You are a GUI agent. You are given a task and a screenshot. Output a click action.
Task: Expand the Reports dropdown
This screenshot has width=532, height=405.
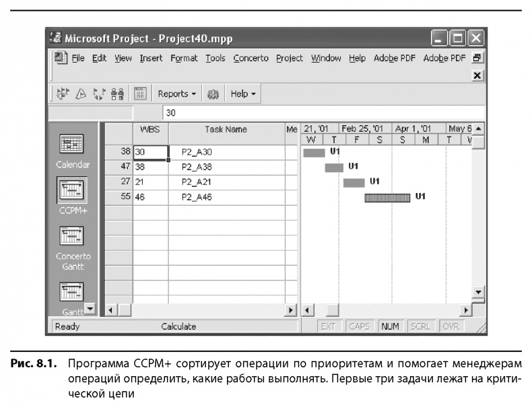pos(177,94)
